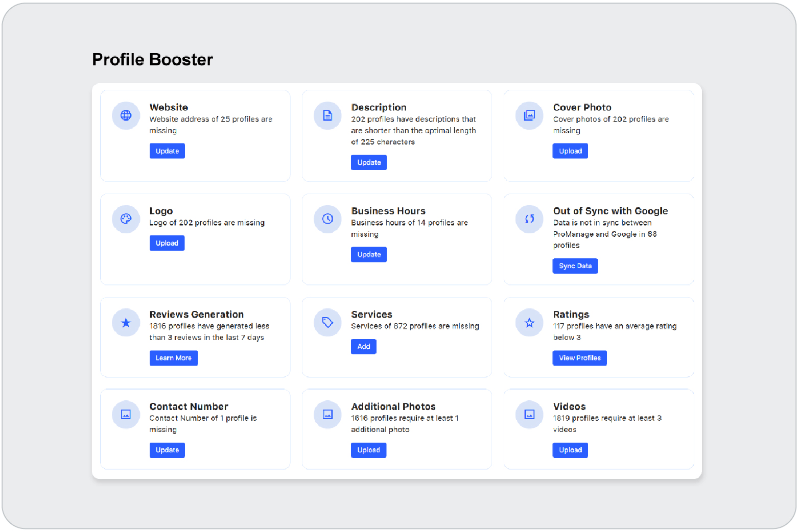The width and height of the screenshot is (798, 532).
Task: Click the solid star Reviews Generation icon
Action: click(x=126, y=323)
